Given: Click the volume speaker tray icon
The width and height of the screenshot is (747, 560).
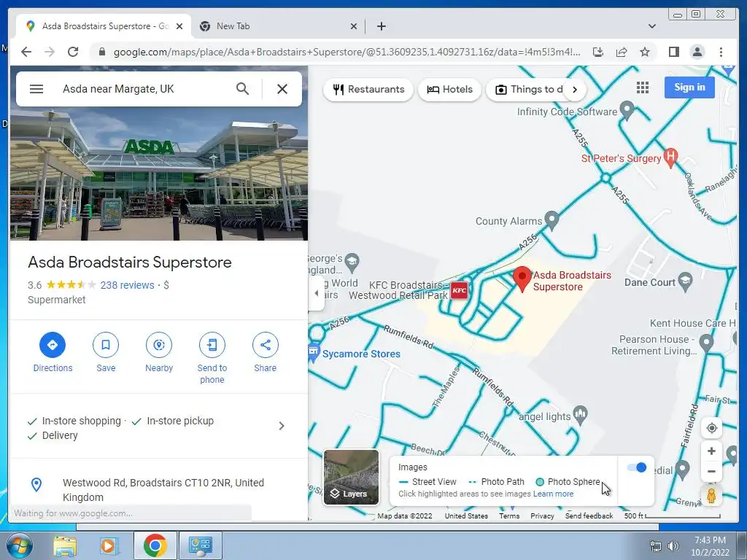Looking at the screenshot, I should 673,546.
